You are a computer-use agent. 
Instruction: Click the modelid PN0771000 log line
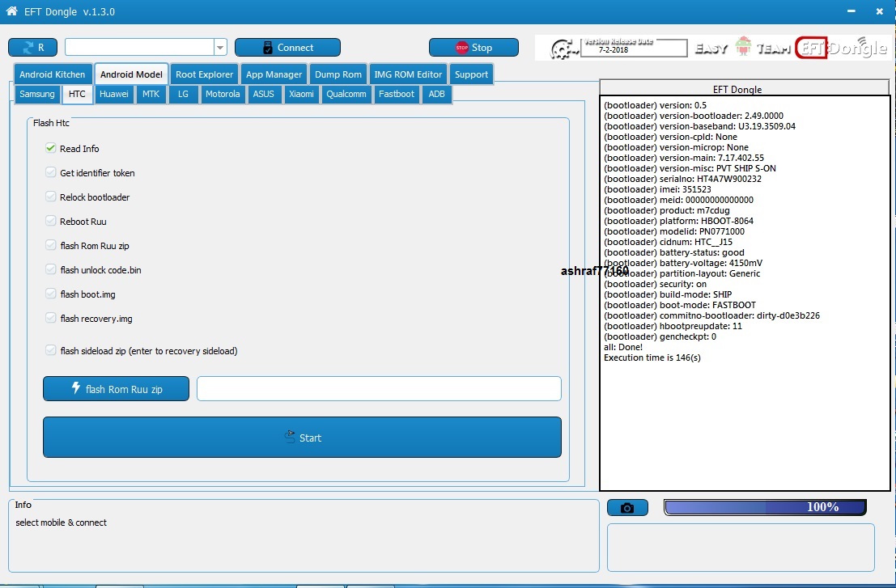click(x=674, y=231)
